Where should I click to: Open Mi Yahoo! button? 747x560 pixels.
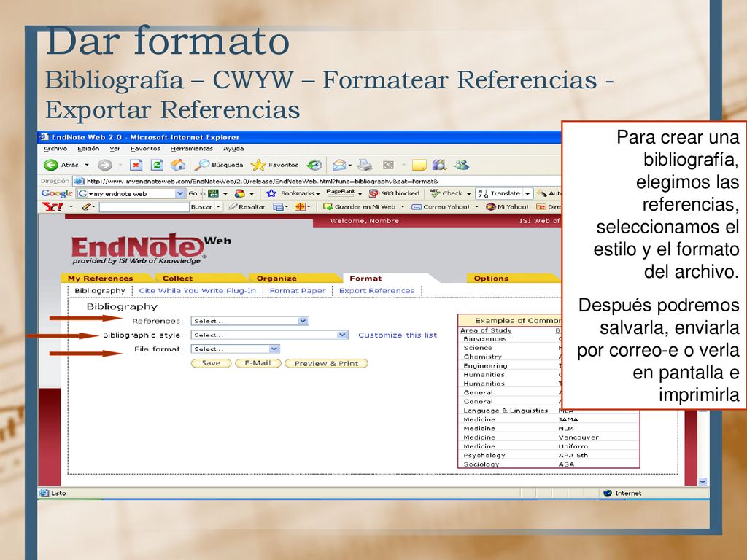507,206
